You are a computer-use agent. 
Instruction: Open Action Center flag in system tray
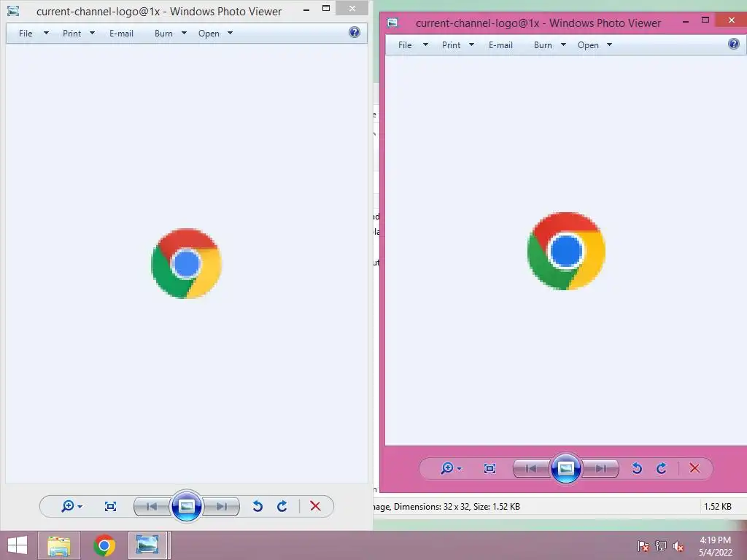click(x=643, y=546)
